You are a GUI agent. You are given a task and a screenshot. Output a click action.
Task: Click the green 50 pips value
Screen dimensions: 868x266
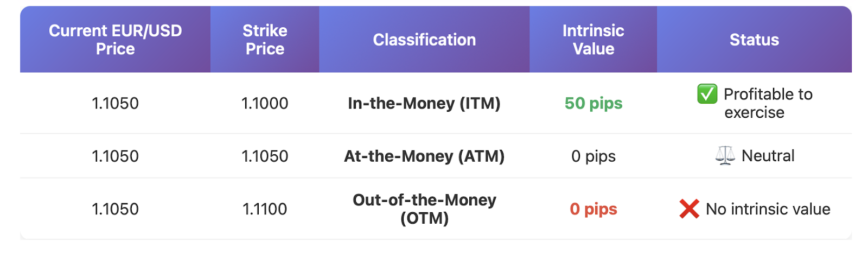(x=593, y=103)
